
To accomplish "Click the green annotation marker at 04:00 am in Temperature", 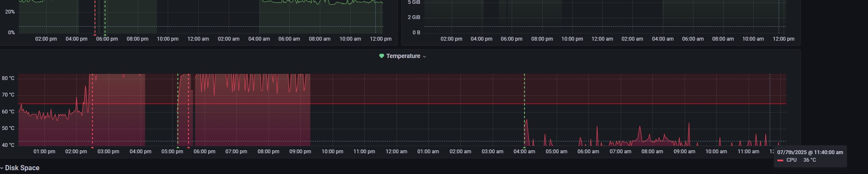I will (x=524, y=147).
